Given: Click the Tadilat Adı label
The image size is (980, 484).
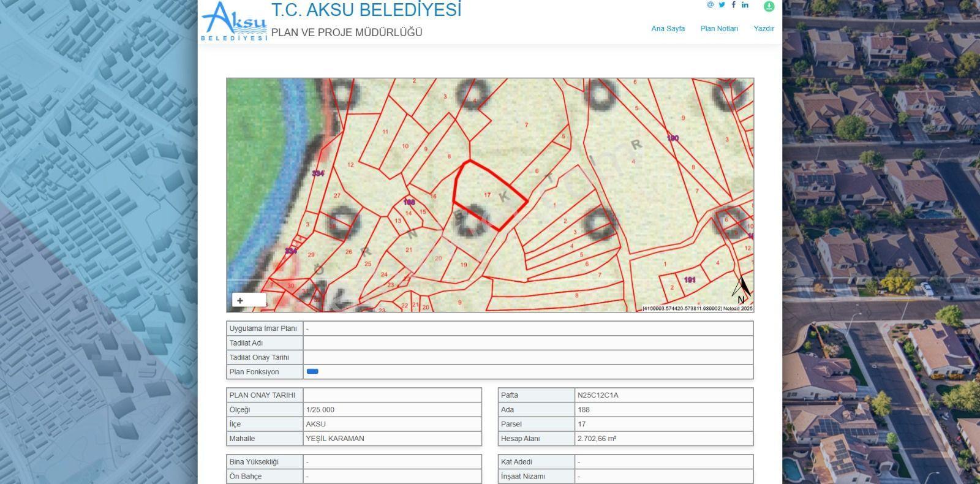Looking at the screenshot, I should tap(246, 343).
